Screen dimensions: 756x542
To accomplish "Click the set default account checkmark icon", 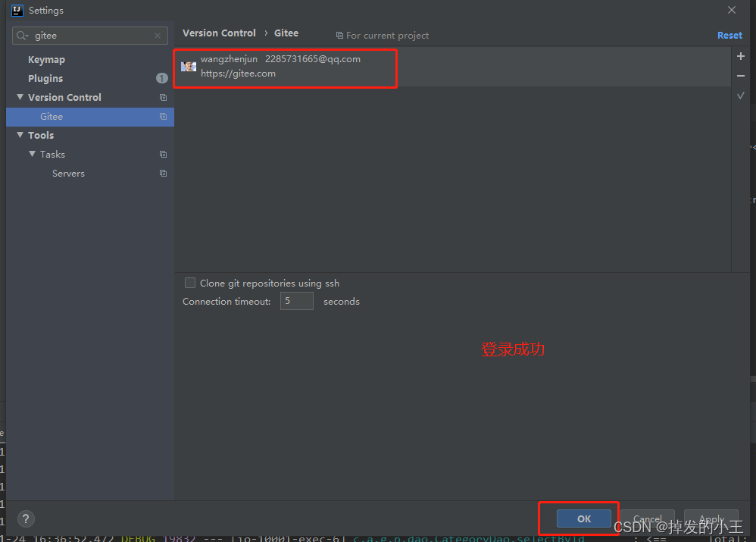I will (x=741, y=96).
